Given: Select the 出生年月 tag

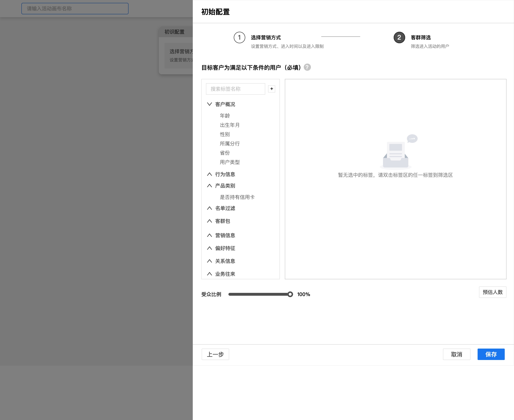Looking at the screenshot, I should coord(230,125).
